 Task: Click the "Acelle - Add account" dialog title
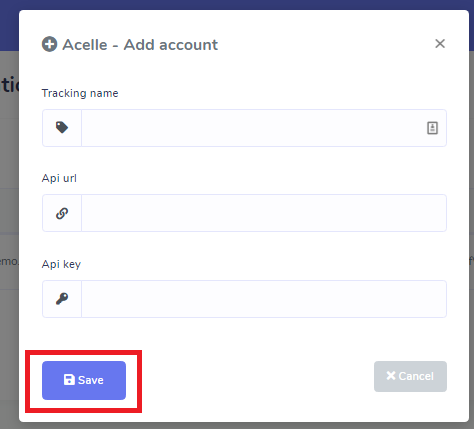coord(140,45)
